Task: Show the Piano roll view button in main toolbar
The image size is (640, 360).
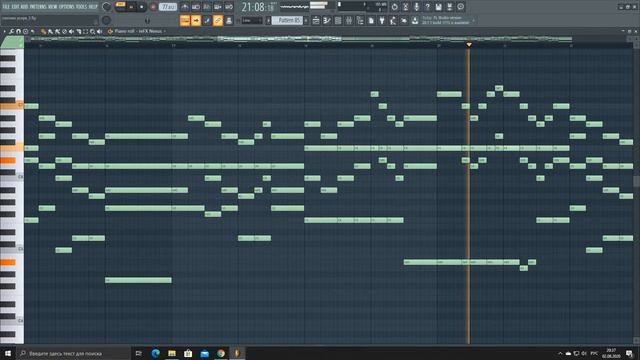Action: pyautogui.click(x=327, y=20)
